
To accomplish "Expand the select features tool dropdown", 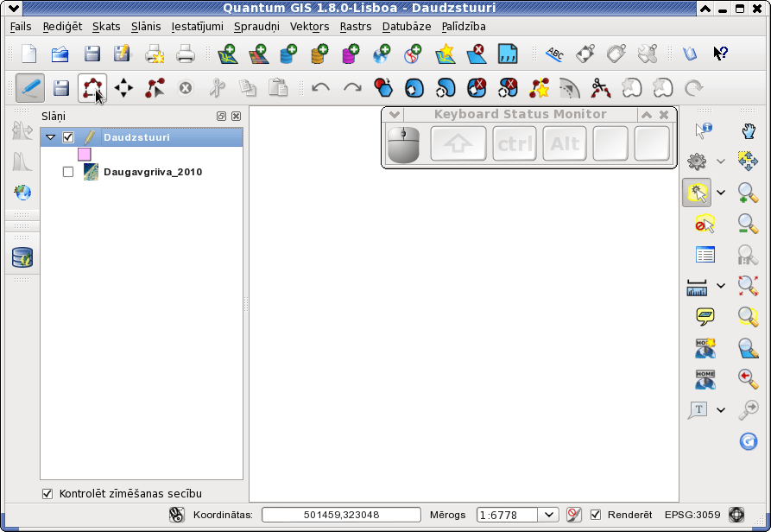I will coord(721,193).
